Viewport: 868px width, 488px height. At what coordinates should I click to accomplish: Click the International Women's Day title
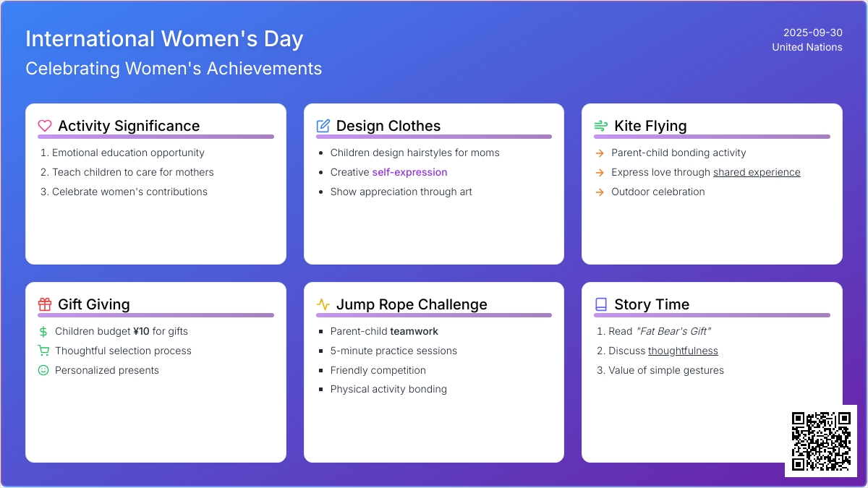(164, 38)
